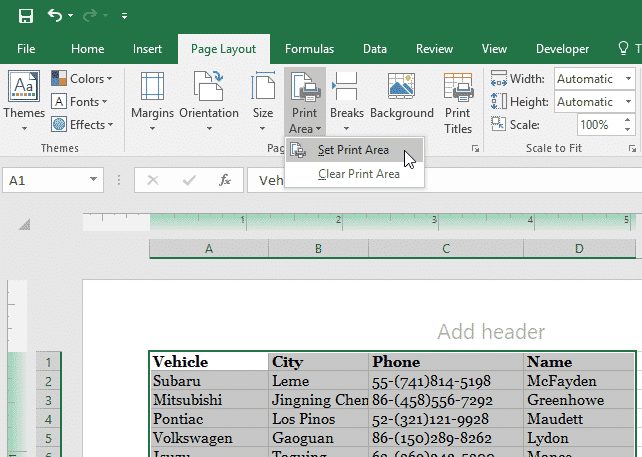Select column B header
The image size is (642, 457).
pos(318,249)
